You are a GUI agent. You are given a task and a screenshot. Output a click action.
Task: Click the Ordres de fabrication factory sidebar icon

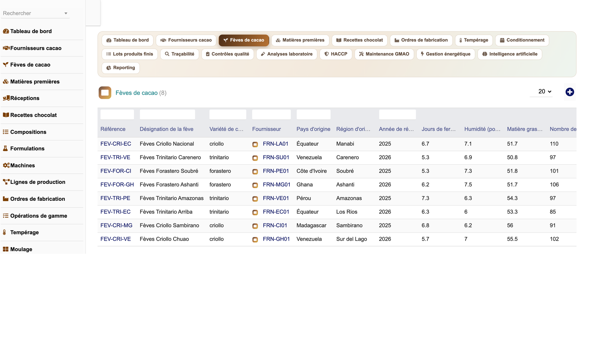[6, 199]
